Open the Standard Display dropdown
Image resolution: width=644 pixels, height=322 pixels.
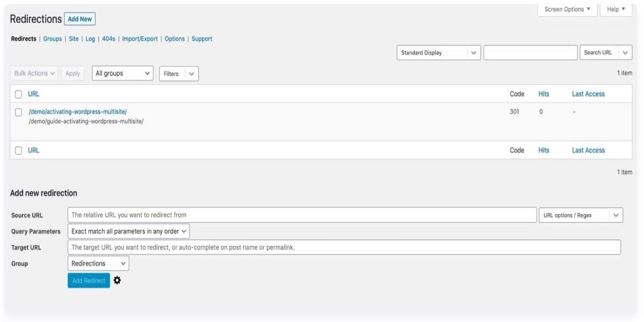pyautogui.click(x=438, y=53)
